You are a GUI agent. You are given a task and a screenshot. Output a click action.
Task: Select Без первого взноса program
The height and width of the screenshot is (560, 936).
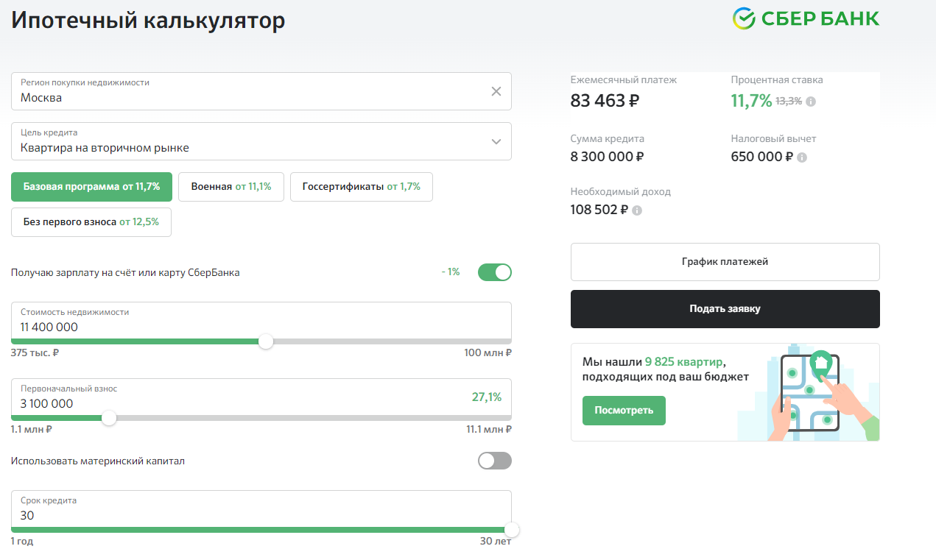coord(91,222)
